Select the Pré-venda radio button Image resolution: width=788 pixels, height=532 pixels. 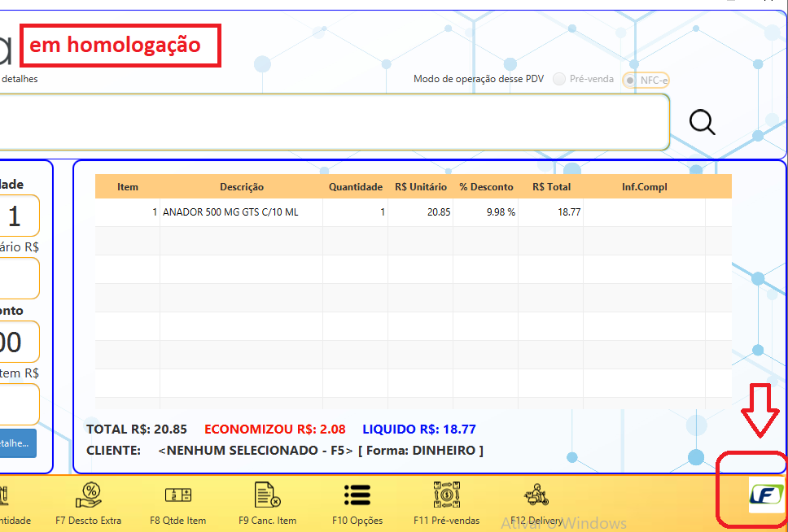coord(559,79)
